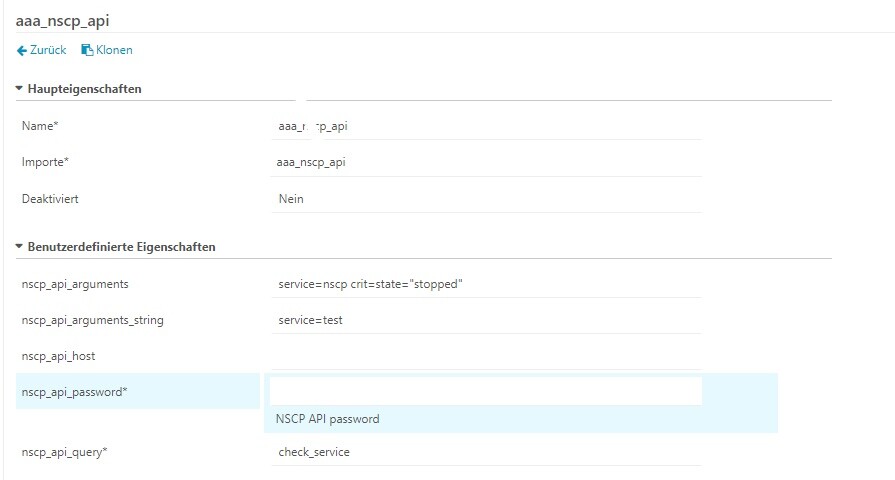Click the clone icon beside Klonen
This screenshot has height=480, width=895.
pyautogui.click(x=87, y=50)
